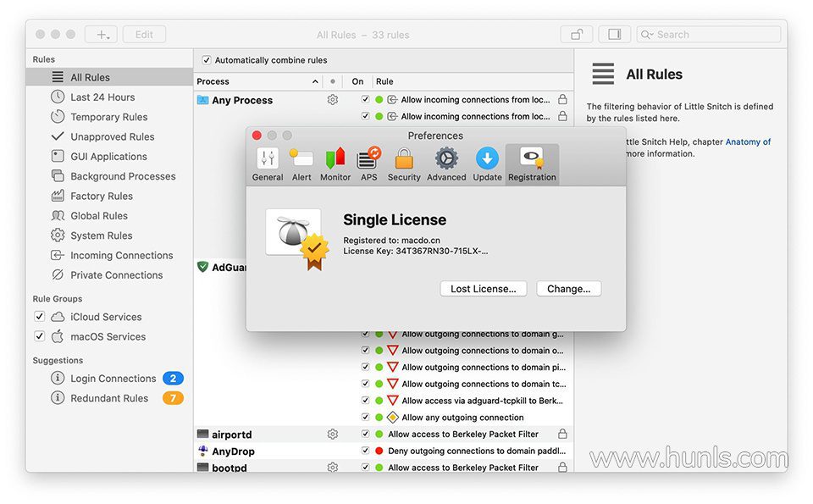Image resolution: width=813 pixels, height=504 pixels.
Task: Open the Monitor tab in Preferences
Action: (335, 164)
